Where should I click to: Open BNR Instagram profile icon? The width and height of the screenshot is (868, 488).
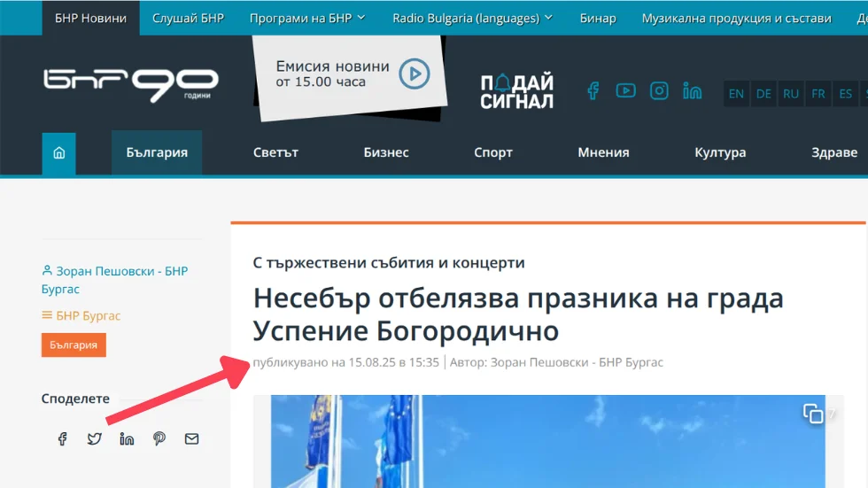(x=659, y=90)
